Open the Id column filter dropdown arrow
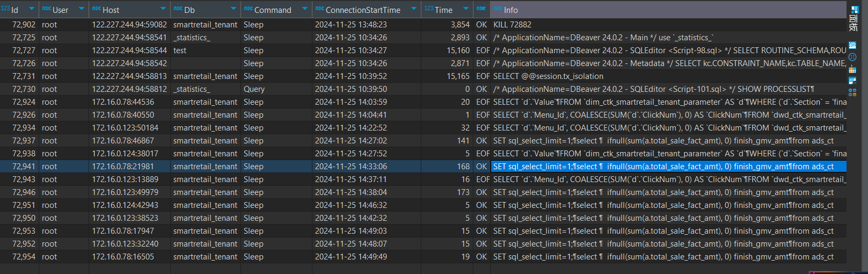The image size is (868, 274). (32, 9)
